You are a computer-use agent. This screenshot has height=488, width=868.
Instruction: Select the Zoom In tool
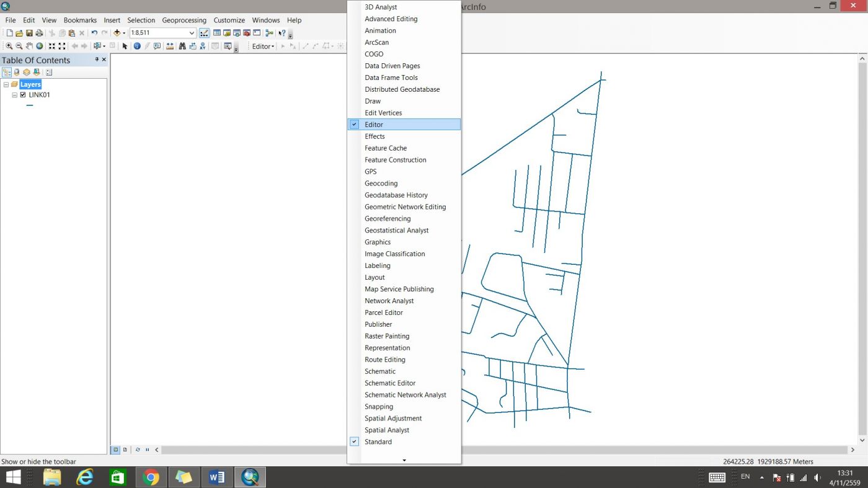click(x=9, y=47)
